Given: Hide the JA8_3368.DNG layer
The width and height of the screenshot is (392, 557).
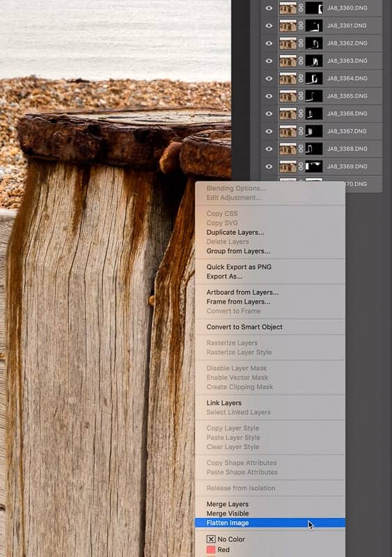Looking at the screenshot, I should 269,149.
